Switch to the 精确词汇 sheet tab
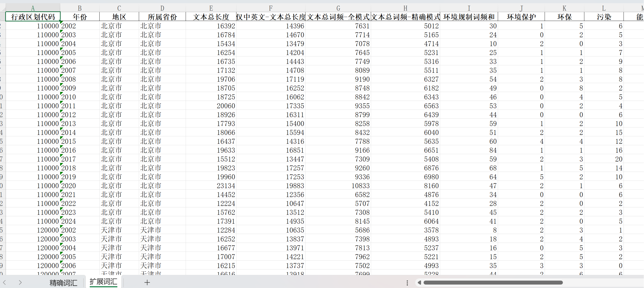Viewport: 644px width, 288px height. coord(63,283)
